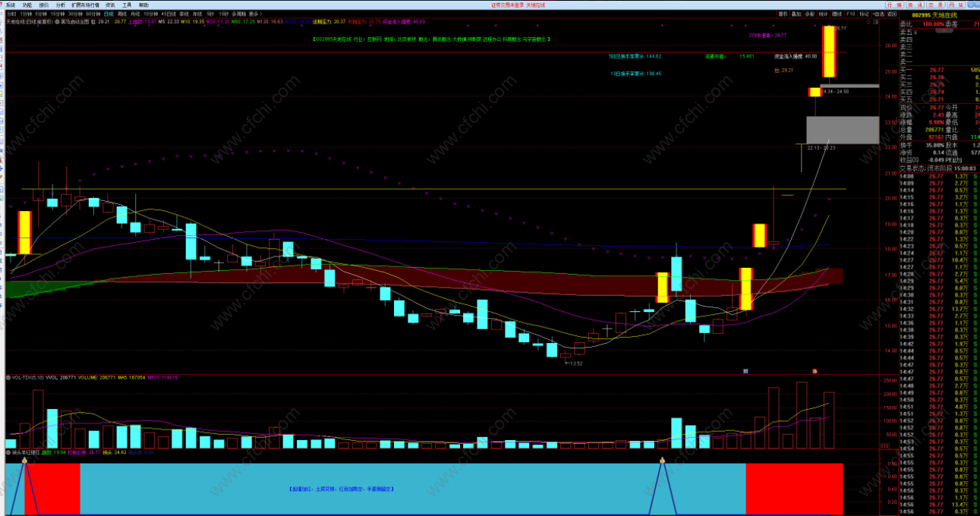Click the 总量 value 206771
This screenshot has height=516, width=980.
(934, 130)
